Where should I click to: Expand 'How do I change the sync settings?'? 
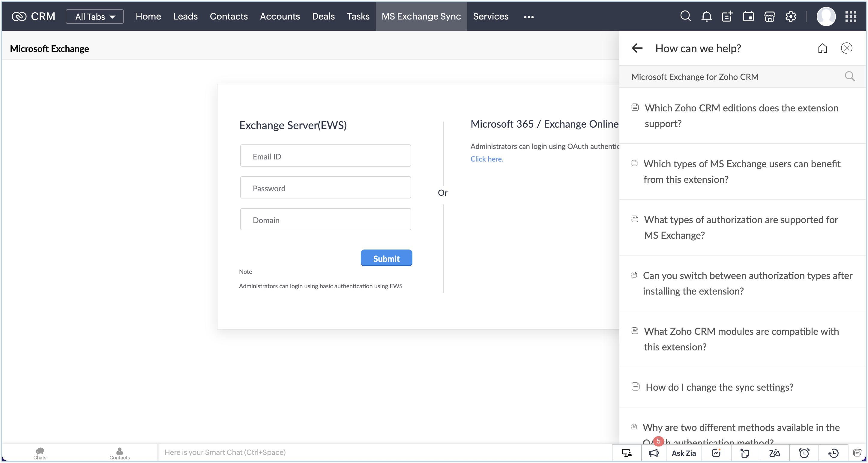[719, 387]
